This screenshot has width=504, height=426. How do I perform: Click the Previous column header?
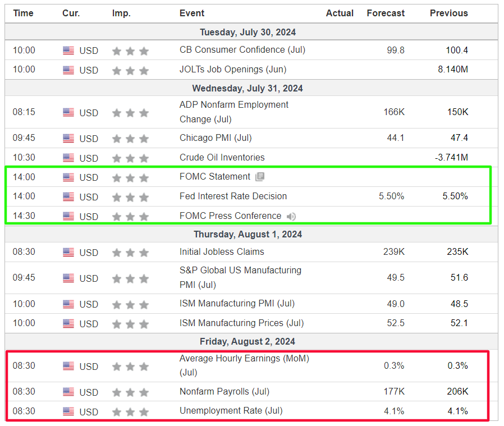click(x=449, y=13)
